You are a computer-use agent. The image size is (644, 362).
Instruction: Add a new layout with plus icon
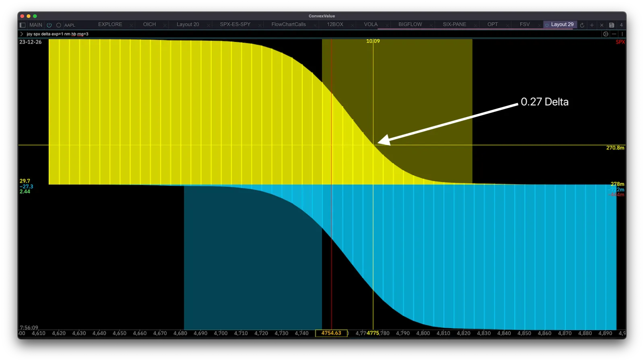click(592, 25)
